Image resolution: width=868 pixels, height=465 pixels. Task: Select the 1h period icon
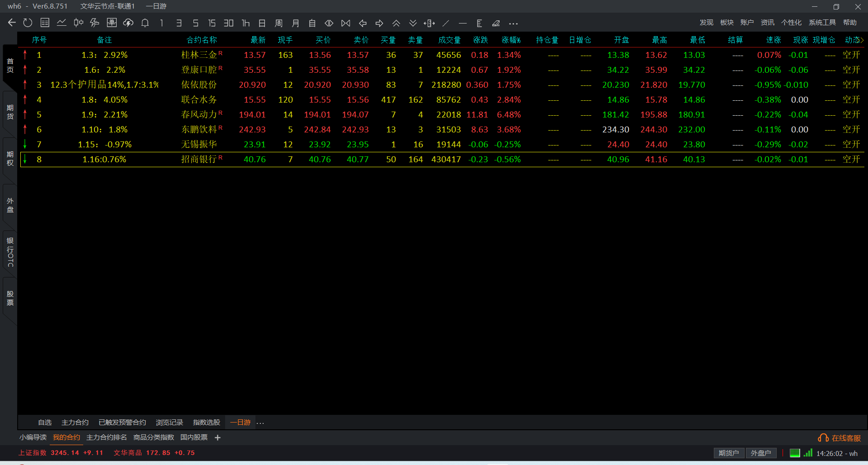click(x=245, y=23)
